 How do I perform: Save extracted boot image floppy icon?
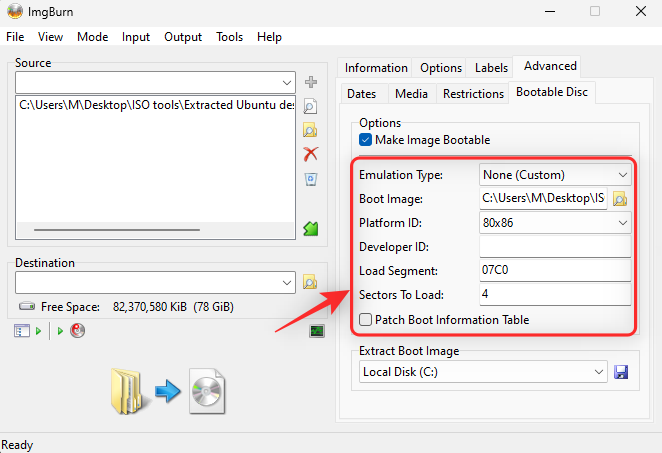[621, 372]
